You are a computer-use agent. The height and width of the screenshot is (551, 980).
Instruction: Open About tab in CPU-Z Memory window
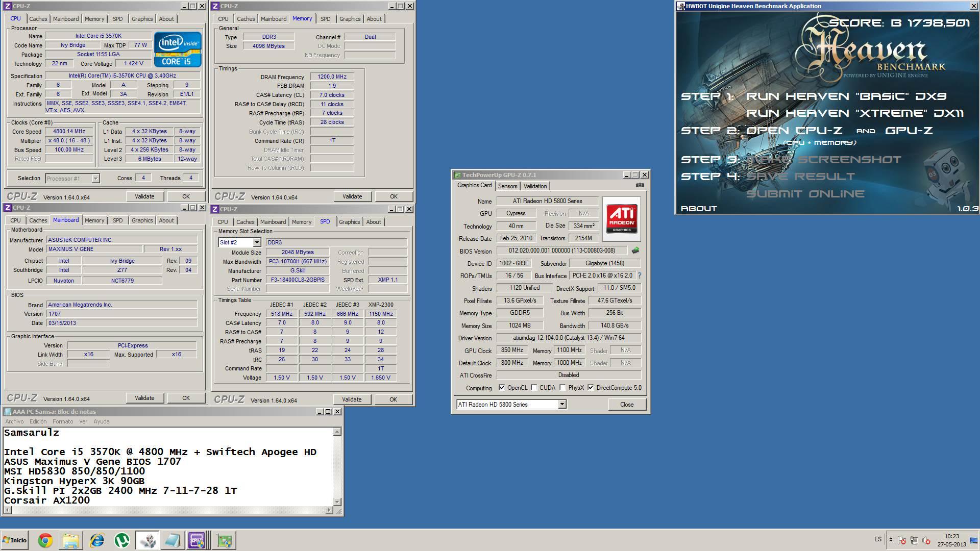tap(374, 19)
